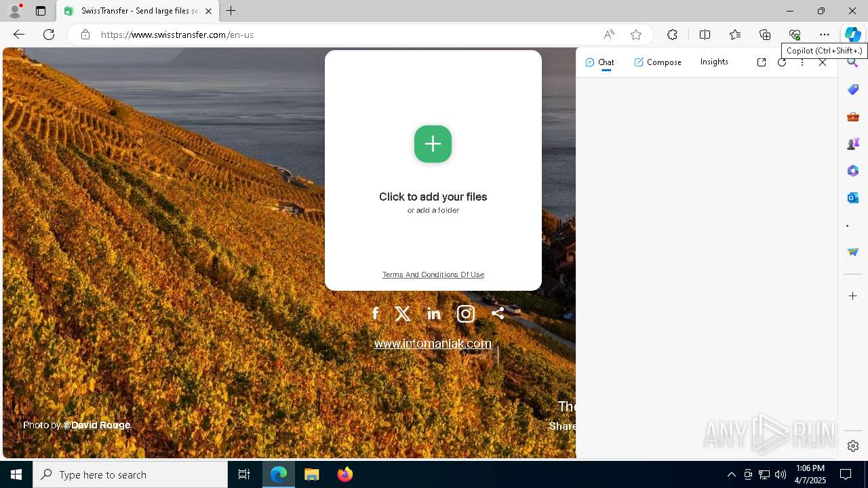Open Task View on taskbar

244,474
